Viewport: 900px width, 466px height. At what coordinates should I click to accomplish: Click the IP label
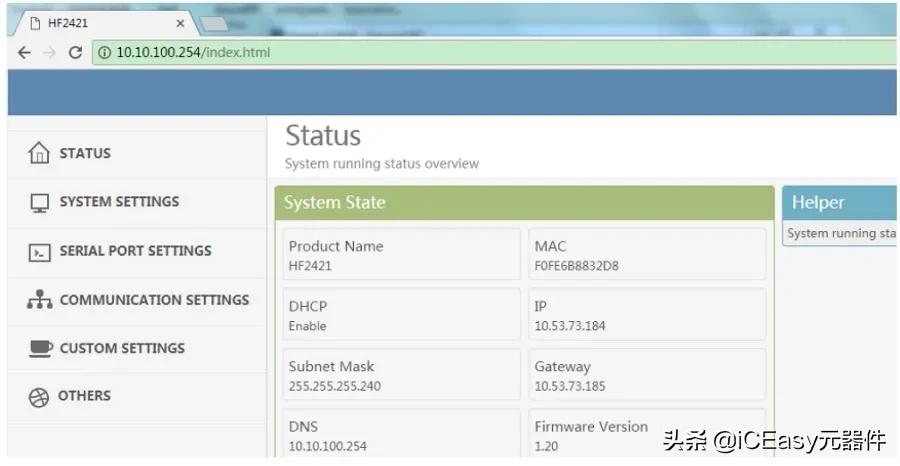(x=540, y=306)
